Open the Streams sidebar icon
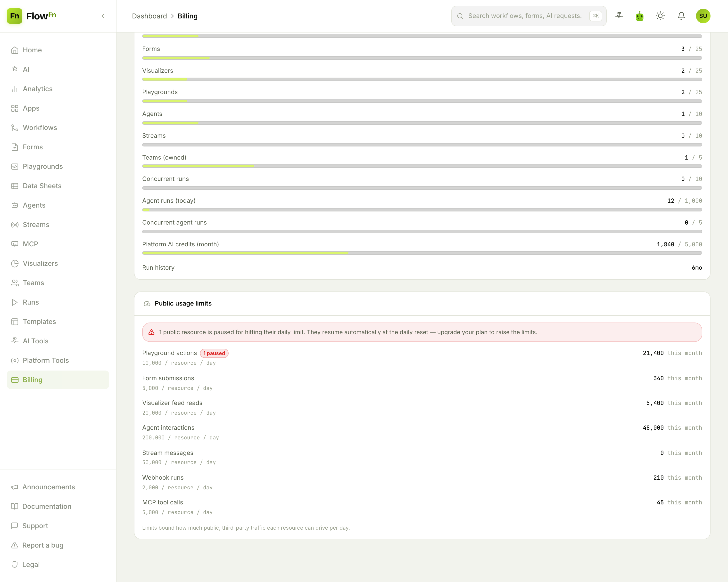The width and height of the screenshot is (728, 582). tap(15, 225)
